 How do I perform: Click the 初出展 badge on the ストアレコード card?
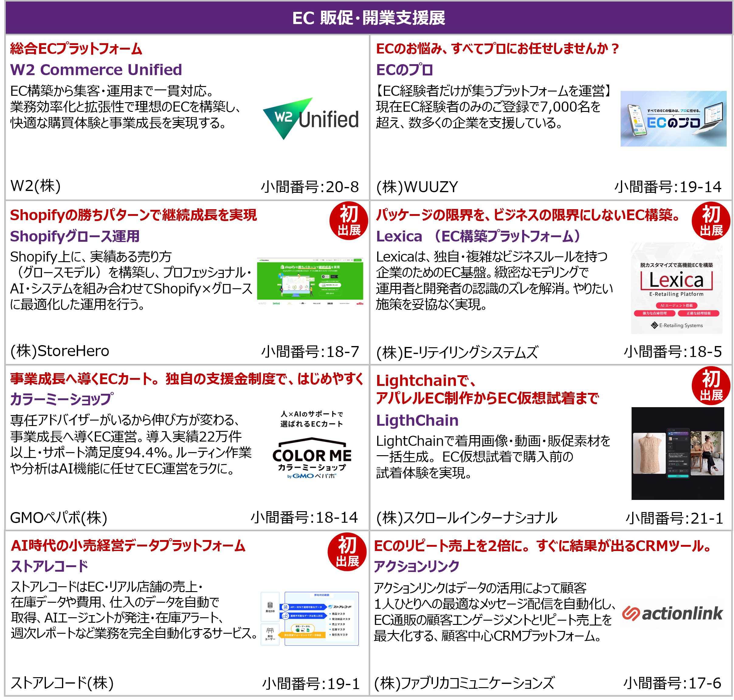click(x=346, y=552)
